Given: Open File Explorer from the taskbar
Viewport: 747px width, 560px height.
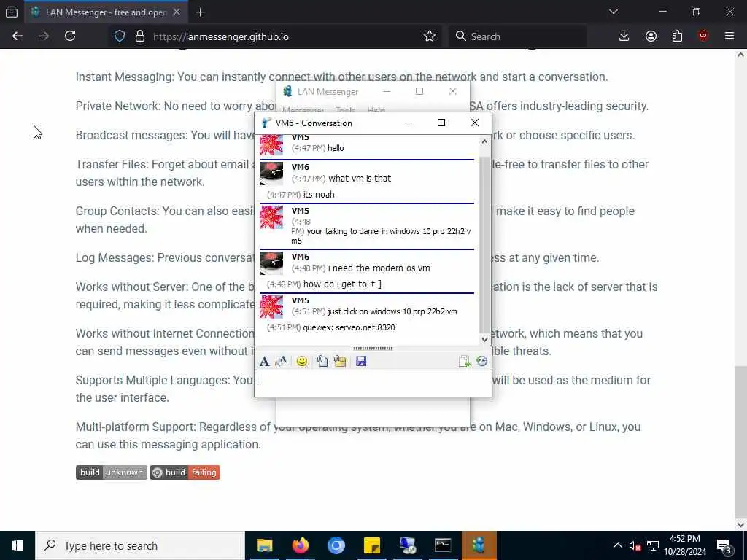Looking at the screenshot, I should click(x=264, y=545).
